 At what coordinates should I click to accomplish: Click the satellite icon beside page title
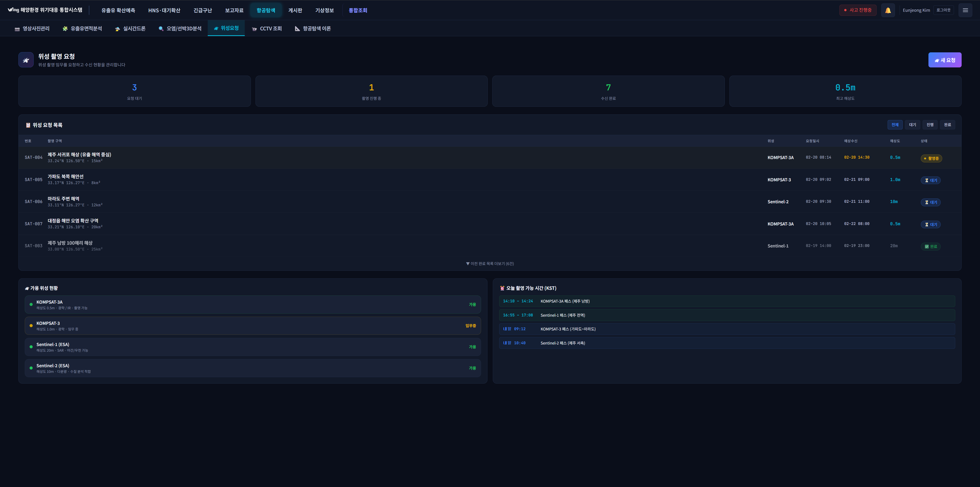pyautogui.click(x=26, y=60)
